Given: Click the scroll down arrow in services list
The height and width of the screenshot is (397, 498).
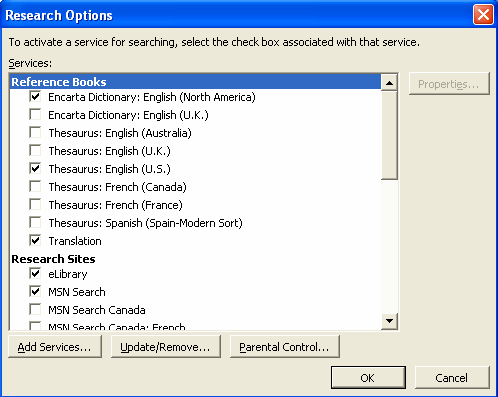Looking at the screenshot, I should (389, 321).
